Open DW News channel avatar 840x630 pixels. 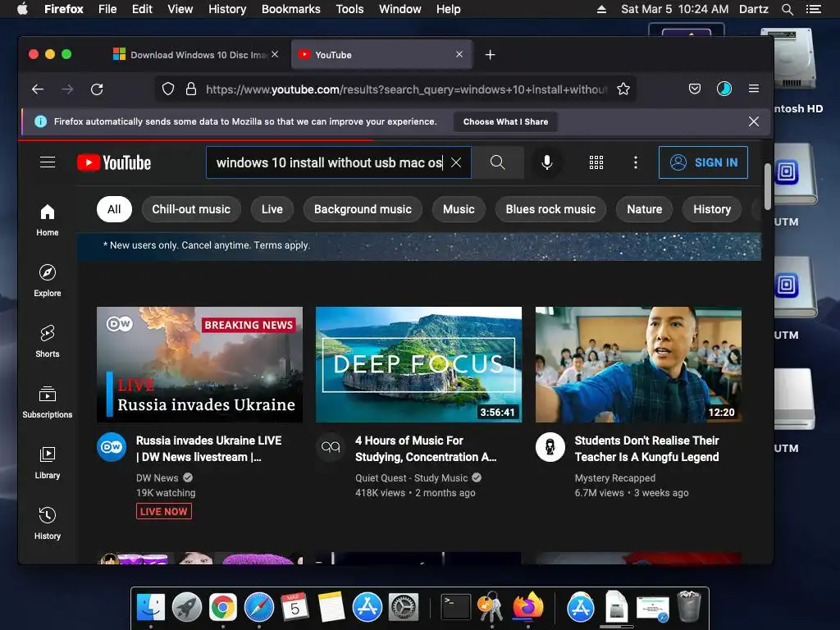(x=112, y=447)
